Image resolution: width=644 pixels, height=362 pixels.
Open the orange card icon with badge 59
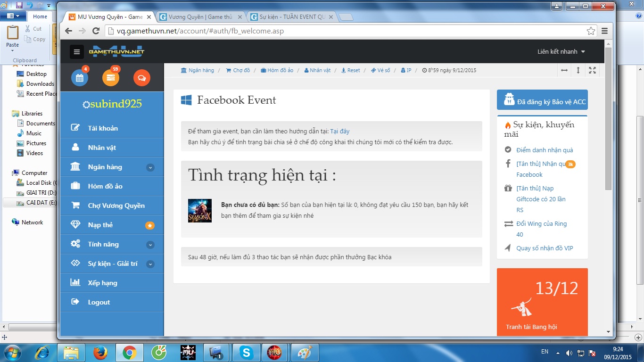111,78
